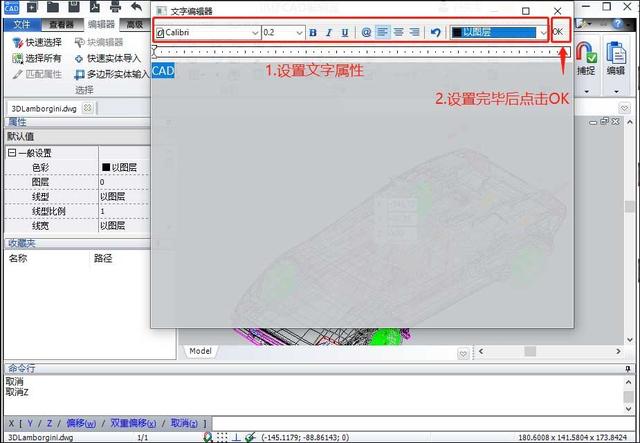Edit the 图层 property value 0
This screenshot has height=443, width=640.
point(124,182)
